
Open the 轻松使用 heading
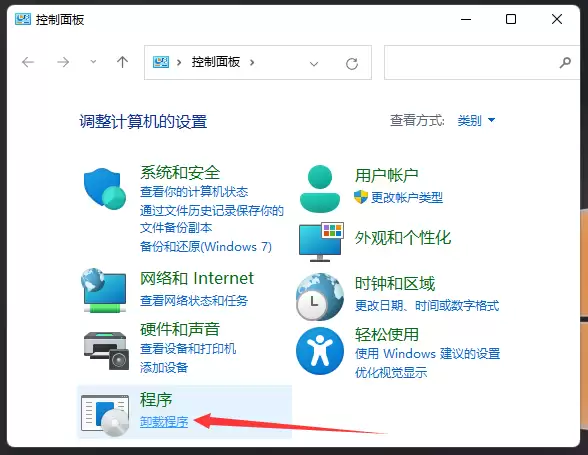387,334
